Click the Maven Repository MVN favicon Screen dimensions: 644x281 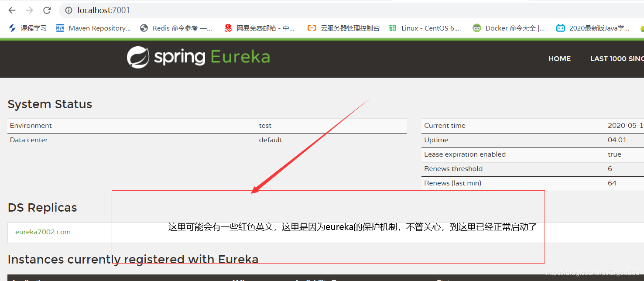coord(60,27)
